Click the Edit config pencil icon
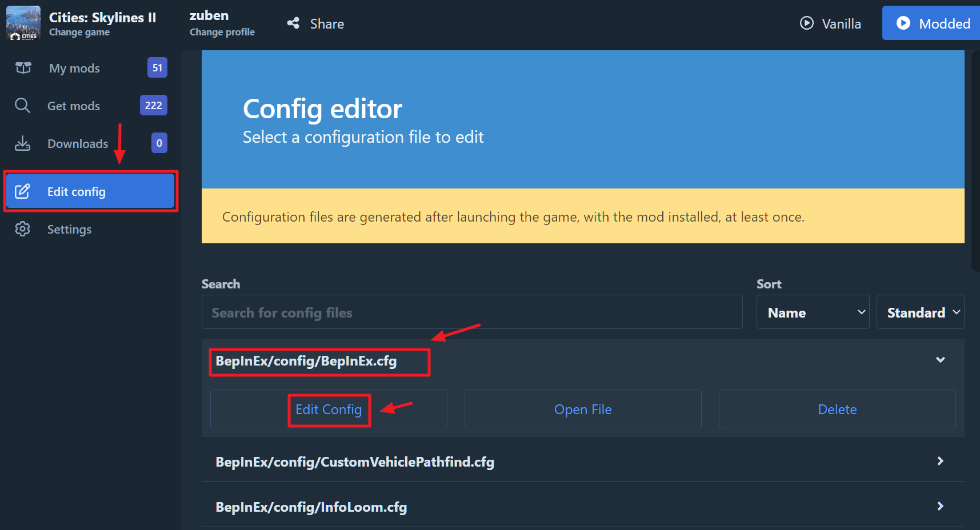This screenshot has height=530, width=980. [x=22, y=191]
